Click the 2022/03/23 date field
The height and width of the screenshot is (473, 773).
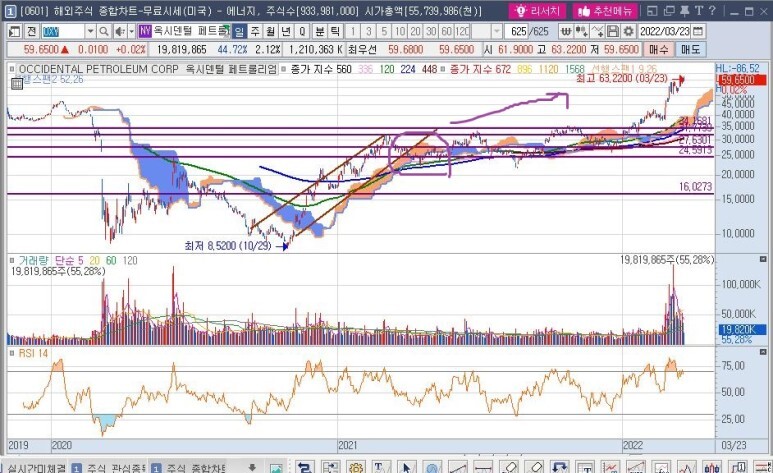[x=665, y=32]
